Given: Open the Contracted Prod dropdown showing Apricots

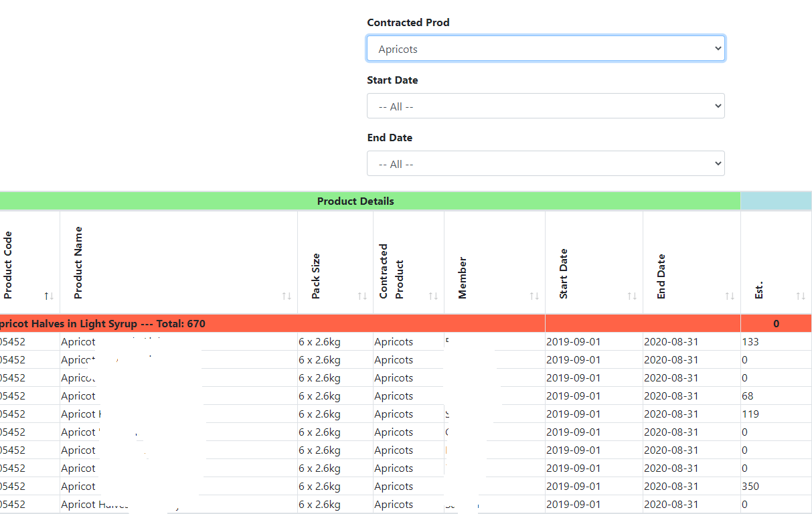Looking at the screenshot, I should pyautogui.click(x=545, y=48).
